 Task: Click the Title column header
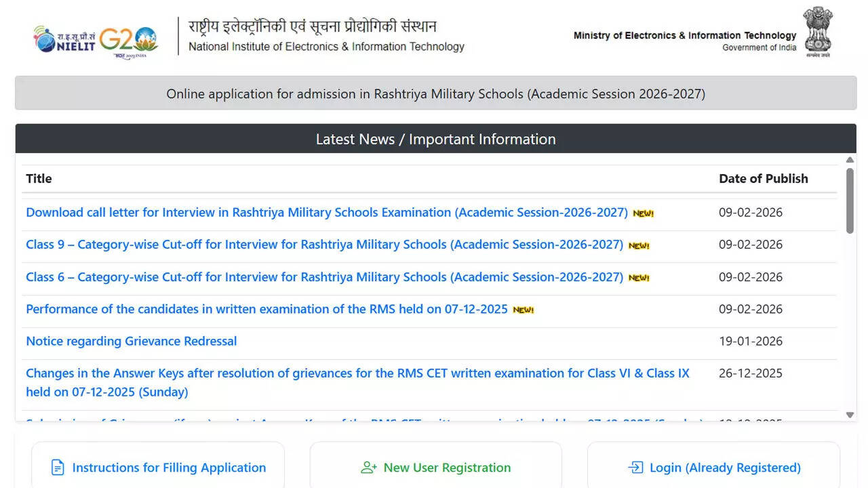tap(38, 178)
